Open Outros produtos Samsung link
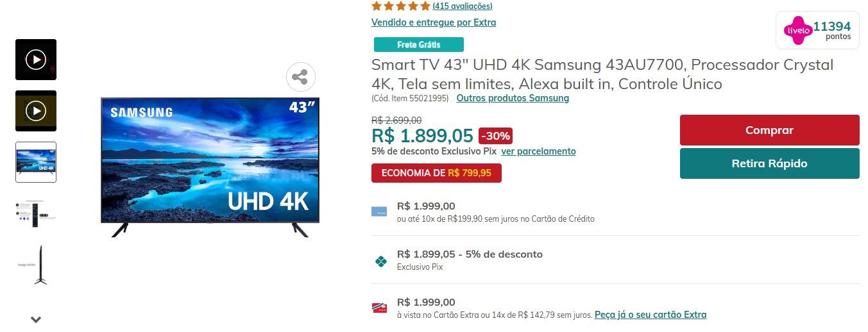Image resolution: width=868 pixels, height=332 pixels. 513,98
